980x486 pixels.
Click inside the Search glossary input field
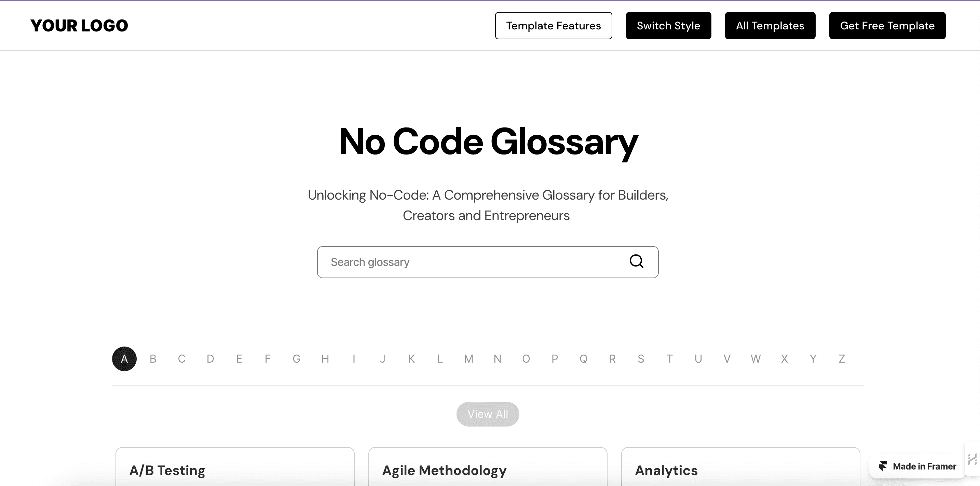point(488,262)
